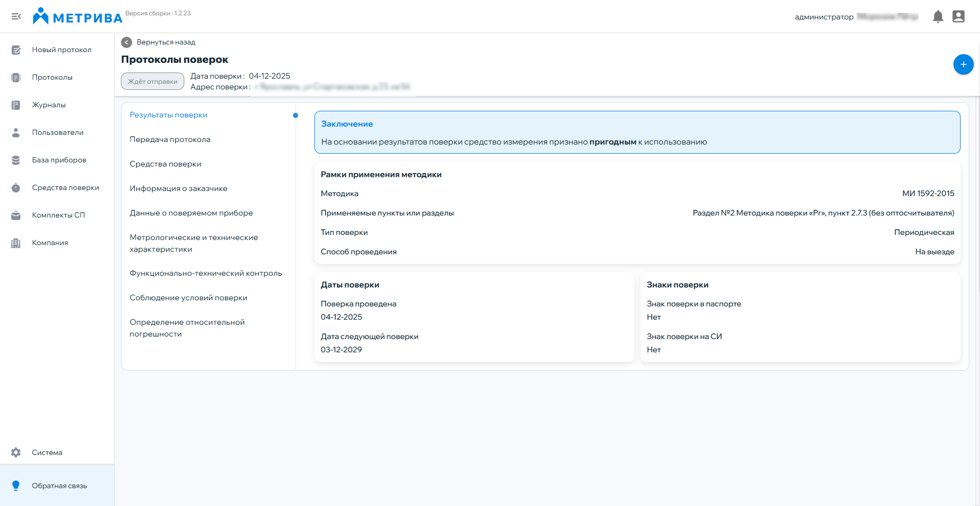Viewport: 980px width, 506px height.
Task: Open the administrator profile avatar
Action: [959, 16]
